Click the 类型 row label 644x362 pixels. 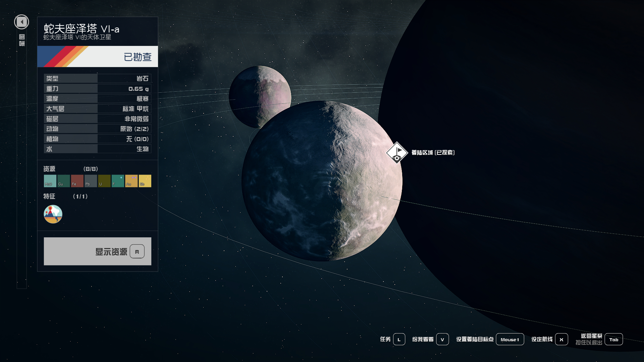tap(52, 78)
